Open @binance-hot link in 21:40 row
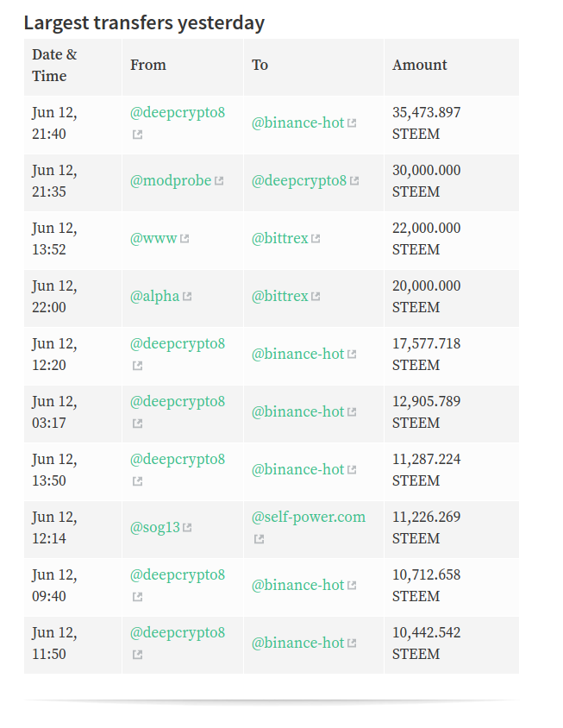563x728 pixels. click(298, 122)
